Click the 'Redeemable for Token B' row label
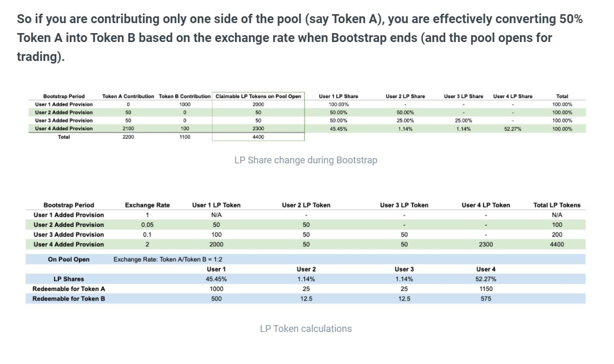Image resolution: width=614 pixels, height=364 pixels. pos(68,299)
